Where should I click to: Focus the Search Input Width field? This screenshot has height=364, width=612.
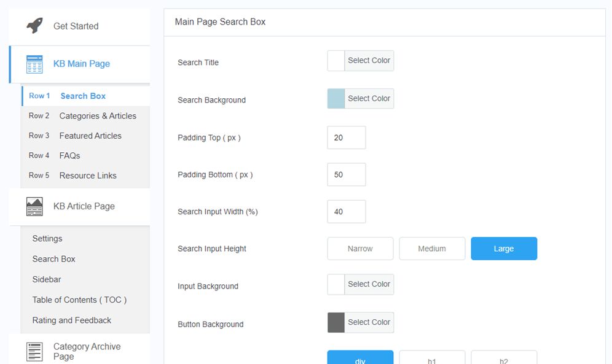[x=347, y=212]
